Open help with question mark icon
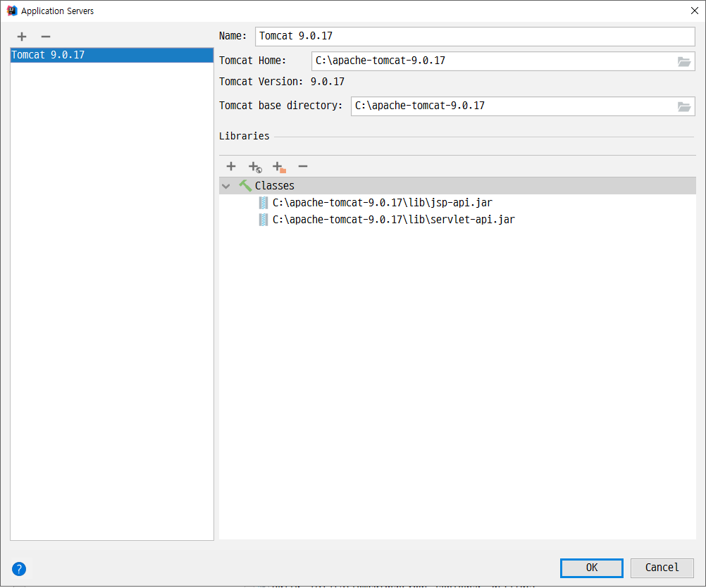Image resolution: width=706 pixels, height=588 pixels. (x=19, y=569)
